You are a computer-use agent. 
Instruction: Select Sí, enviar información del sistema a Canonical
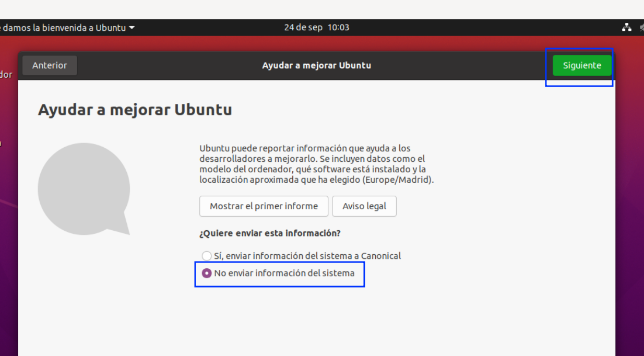coord(301,256)
